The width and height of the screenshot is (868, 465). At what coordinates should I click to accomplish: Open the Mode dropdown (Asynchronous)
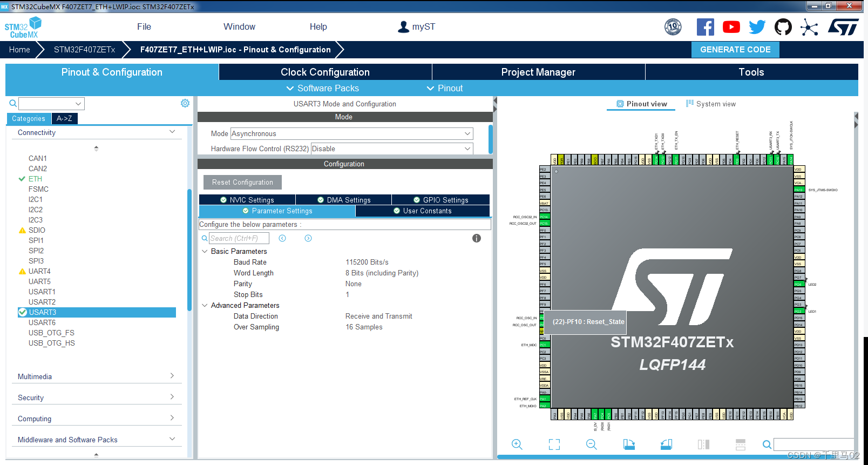click(351, 133)
